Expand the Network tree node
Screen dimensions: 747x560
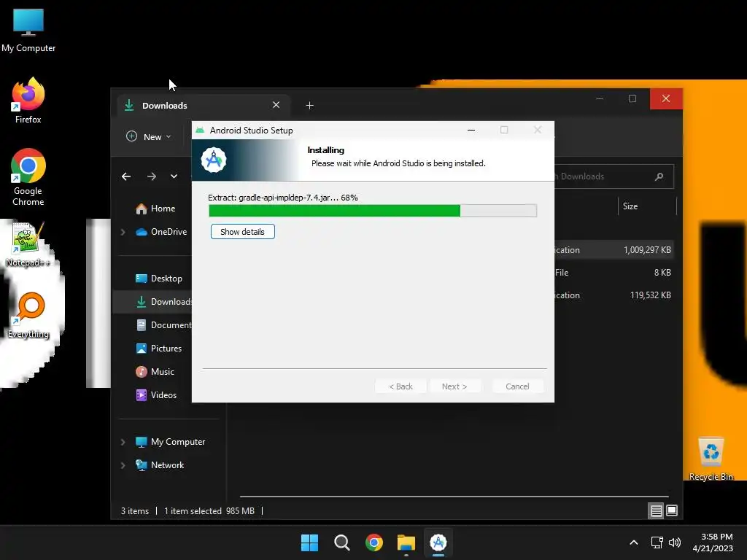point(123,465)
